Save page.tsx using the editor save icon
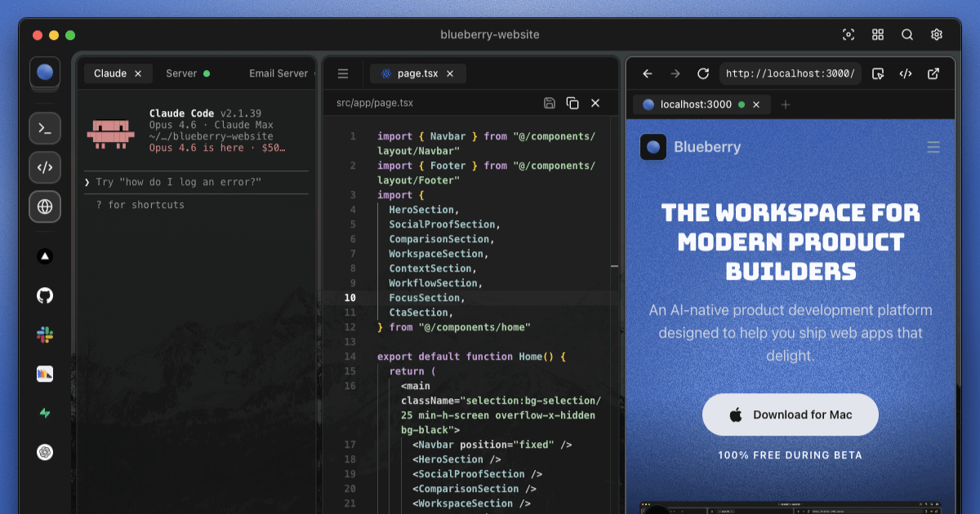The height and width of the screenshot is (514, 980). tap(549, 103)
